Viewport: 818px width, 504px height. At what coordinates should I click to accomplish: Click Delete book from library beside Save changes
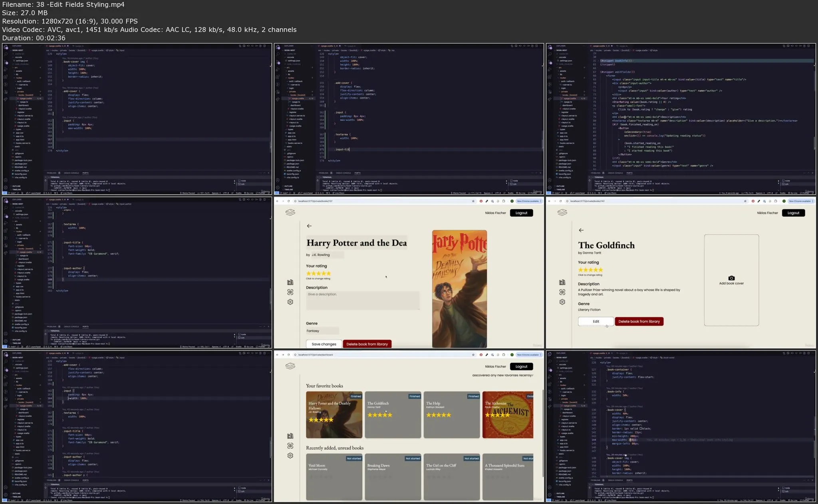tap(367, 344)
